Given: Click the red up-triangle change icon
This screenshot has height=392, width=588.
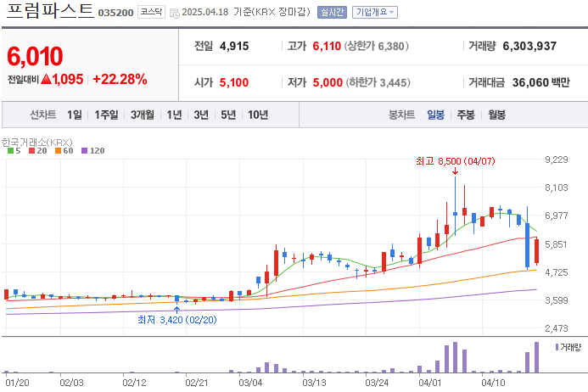Looking at the screenshot, I should click(46, 79).
